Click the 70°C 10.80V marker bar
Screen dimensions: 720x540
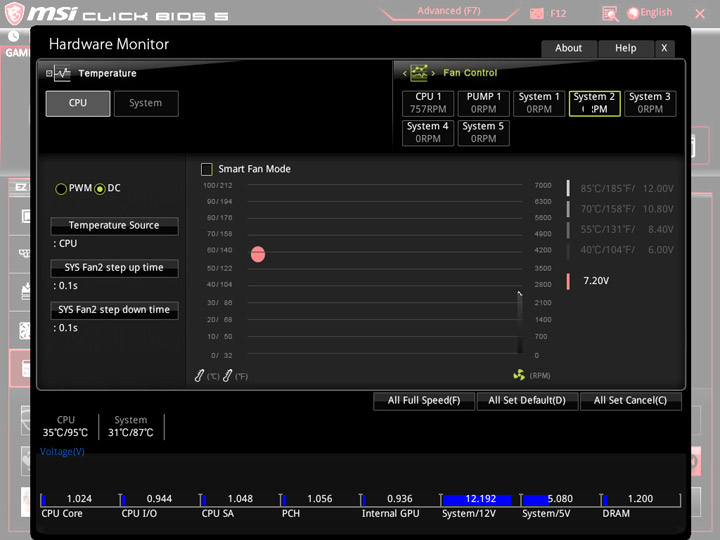[568, 209]
